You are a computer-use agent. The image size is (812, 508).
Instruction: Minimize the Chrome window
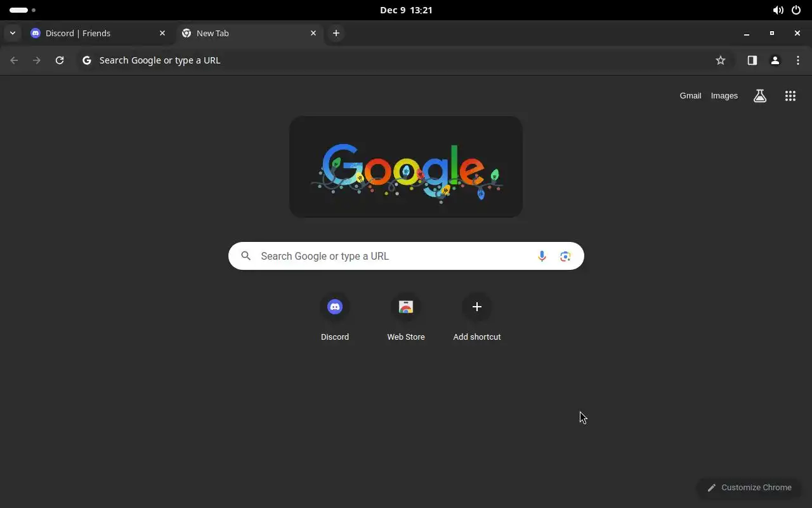pos(747,33)
